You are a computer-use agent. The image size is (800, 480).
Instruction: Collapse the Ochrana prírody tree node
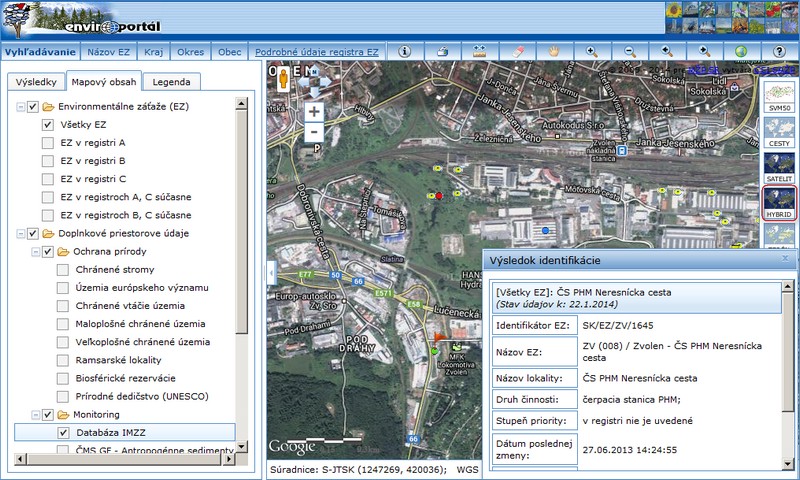pos(36,251)
